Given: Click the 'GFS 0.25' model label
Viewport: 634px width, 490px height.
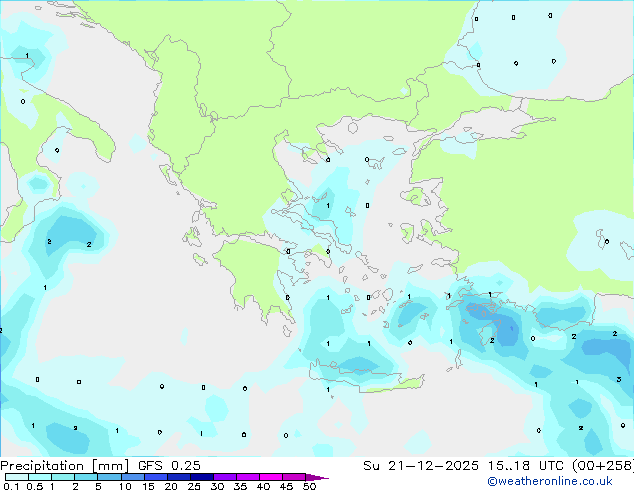Looking at the screenshot, I should (169, 465).
